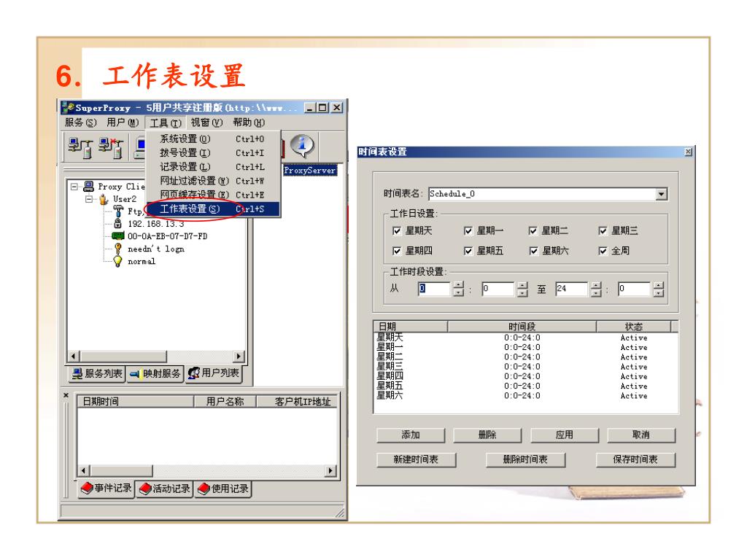Toggle the 星期二 checkbox
Screen dimensions: 747x560
tap(533, 231)
